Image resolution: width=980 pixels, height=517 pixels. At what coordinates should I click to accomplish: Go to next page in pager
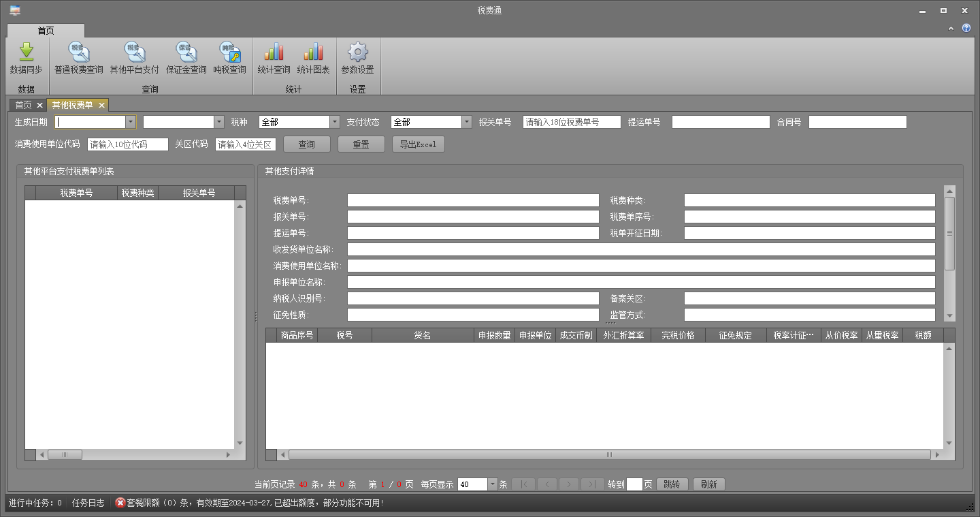click(x=569, y=484)
